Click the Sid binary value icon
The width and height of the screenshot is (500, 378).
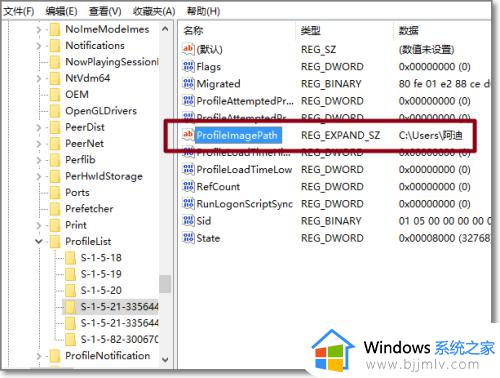click(188, 221)
